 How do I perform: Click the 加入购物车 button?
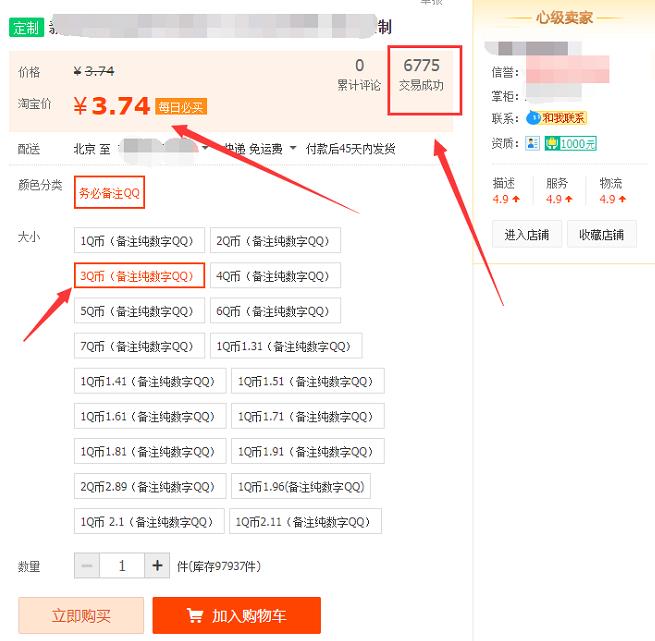(236, 616)
